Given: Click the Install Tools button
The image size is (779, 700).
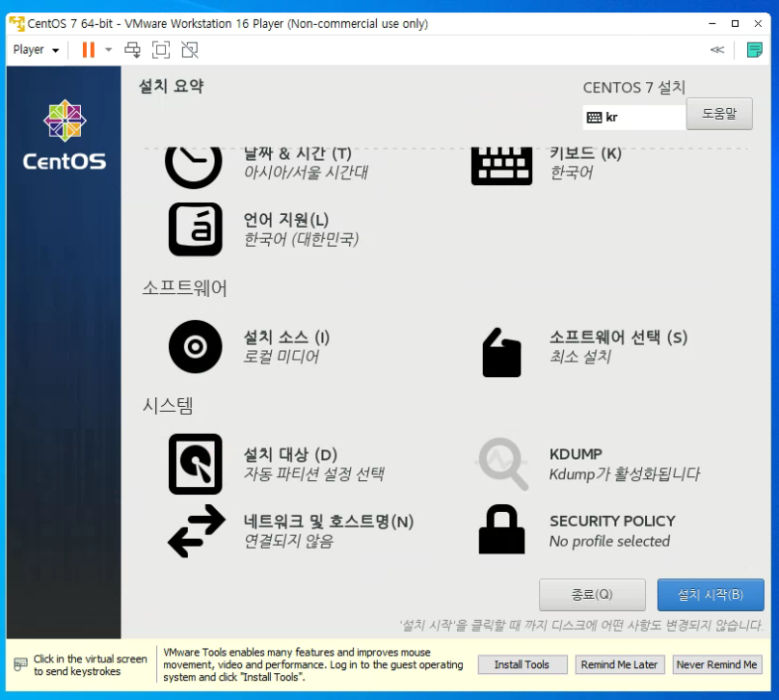Looking at the screenshot, I should pos(523,664).
